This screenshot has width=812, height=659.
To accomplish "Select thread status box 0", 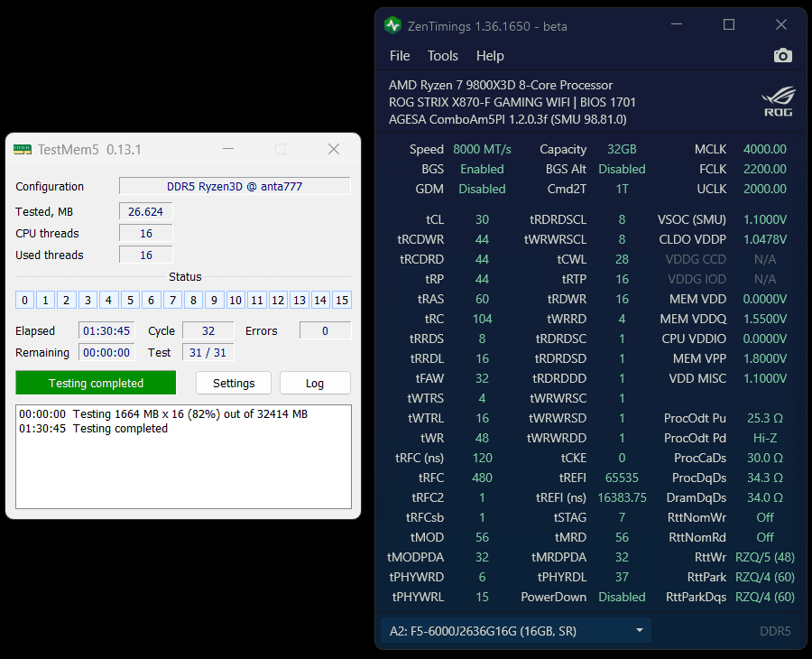I will 24,300.
